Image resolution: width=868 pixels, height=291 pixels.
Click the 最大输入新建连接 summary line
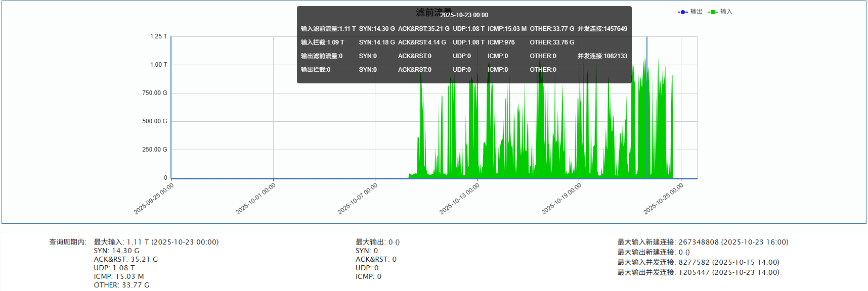click(x=703, y=242)
